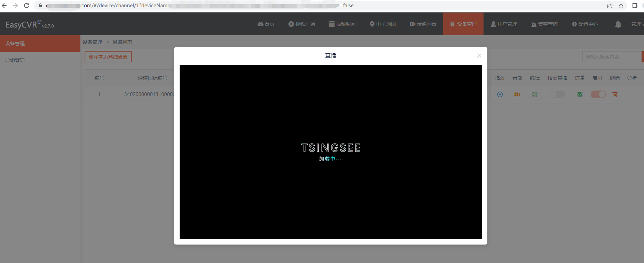This screenshot has width=644, height=263.
Task: Click the share icon in the address bar
Action: 610,6
